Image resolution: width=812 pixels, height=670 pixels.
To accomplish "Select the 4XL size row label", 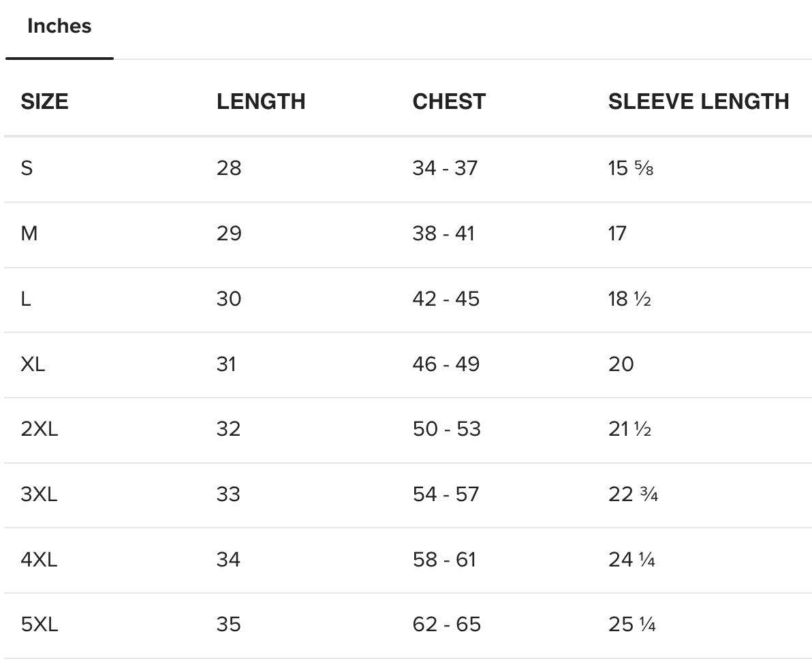I will (x=40, y=560).
